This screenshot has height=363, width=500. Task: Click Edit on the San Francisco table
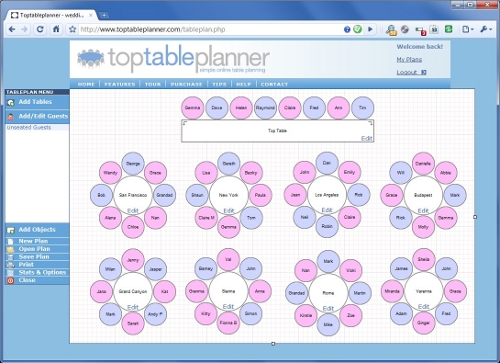click(x=133, y=211)
